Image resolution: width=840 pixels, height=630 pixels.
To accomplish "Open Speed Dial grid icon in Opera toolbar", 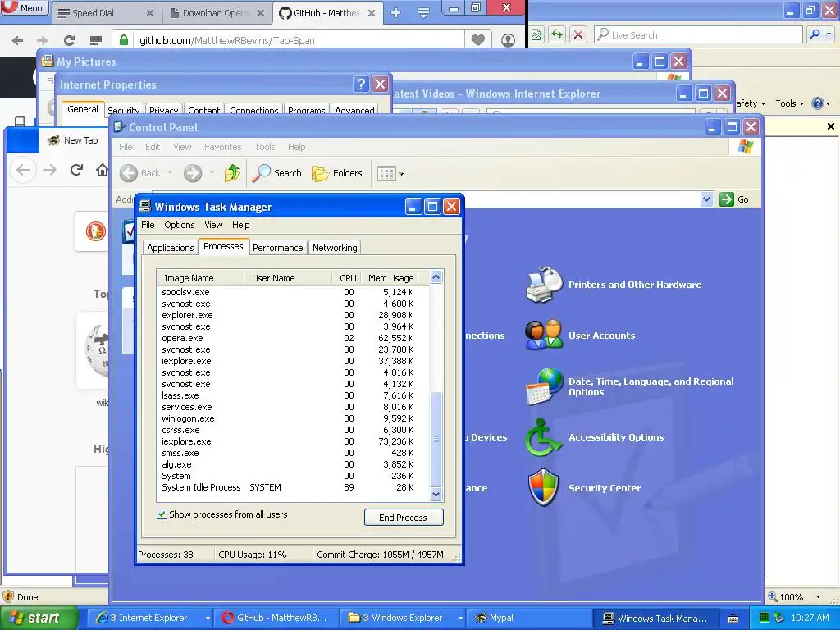I will click(x=96, y=40).
